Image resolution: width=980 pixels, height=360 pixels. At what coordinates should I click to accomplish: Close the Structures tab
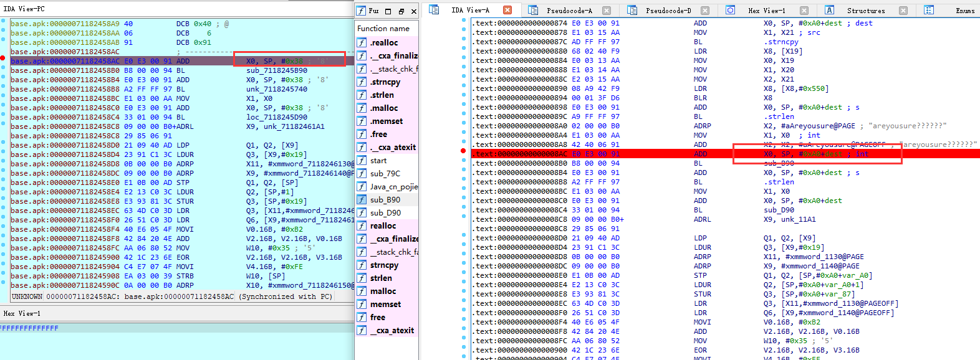(903, 11)
